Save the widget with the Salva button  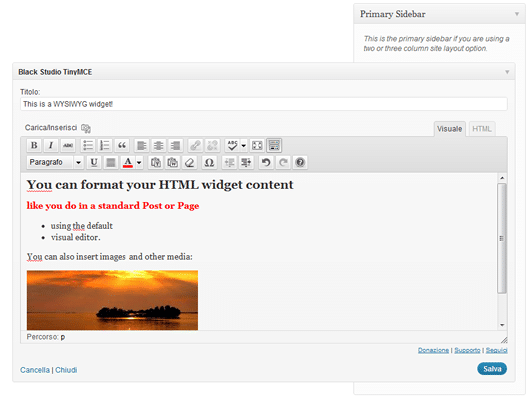click(492, 369)
